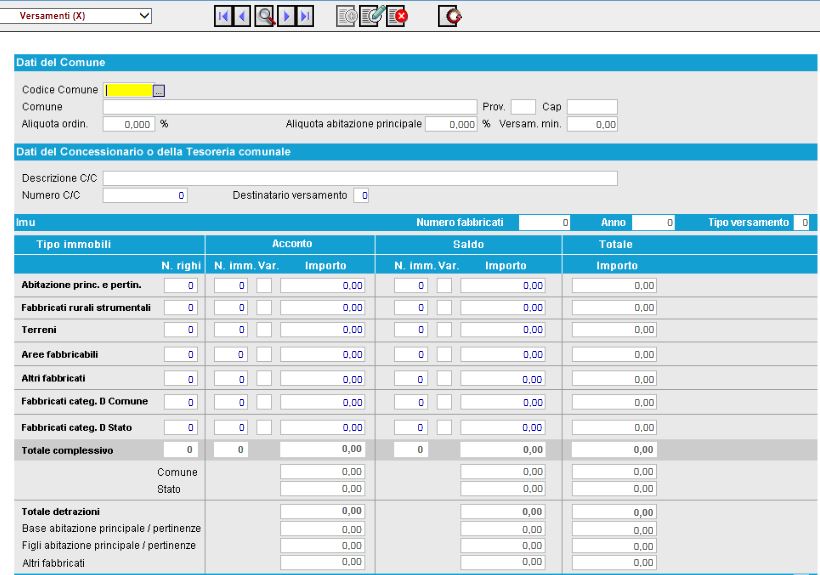Click the Terreni Acconto Importo field
Image resolution: width=820 pixels, height=575 pixels.
pyautogui.click(x=322, y=328)
